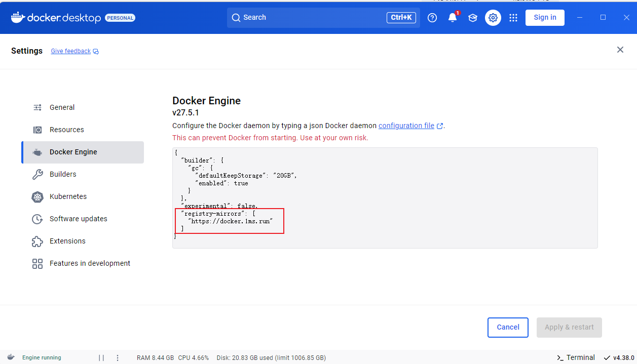Image resolution: width=637 pixels, height=364 pixels.
Task: Switch to the Builders settings tab
Action: 63,174
